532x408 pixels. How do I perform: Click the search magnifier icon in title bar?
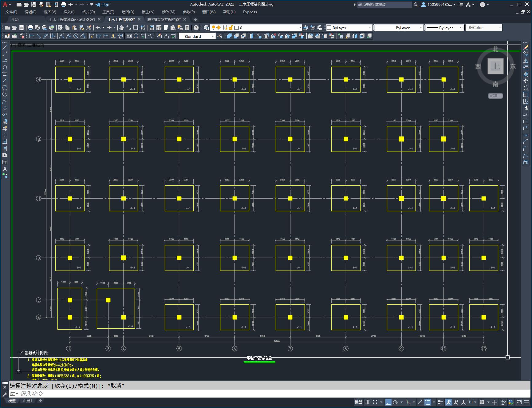coord(416,5)
